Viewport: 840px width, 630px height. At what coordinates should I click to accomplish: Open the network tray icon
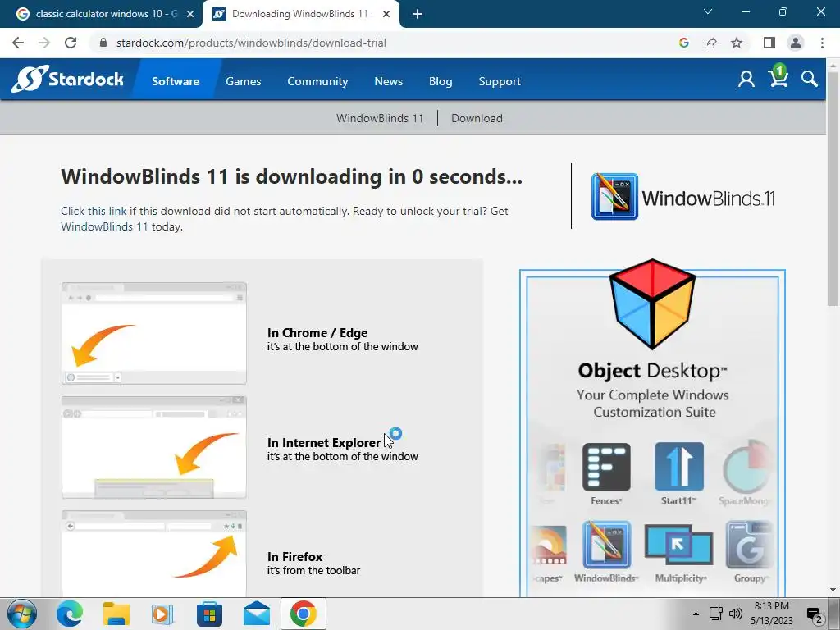715,614
